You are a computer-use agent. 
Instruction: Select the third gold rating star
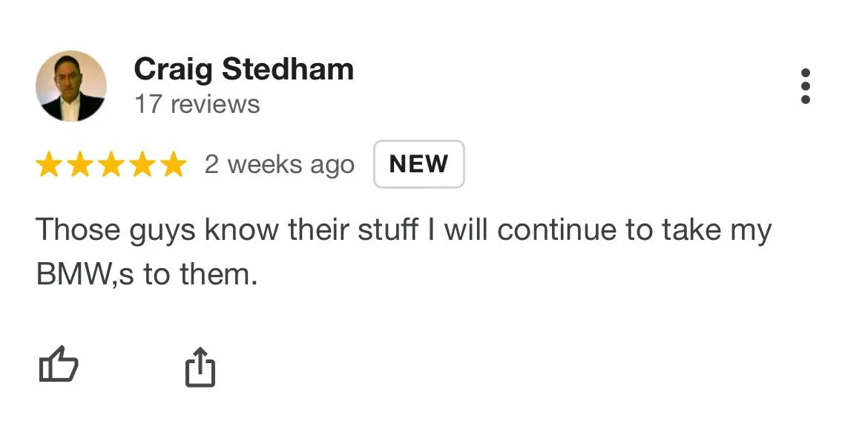[111, 165]
